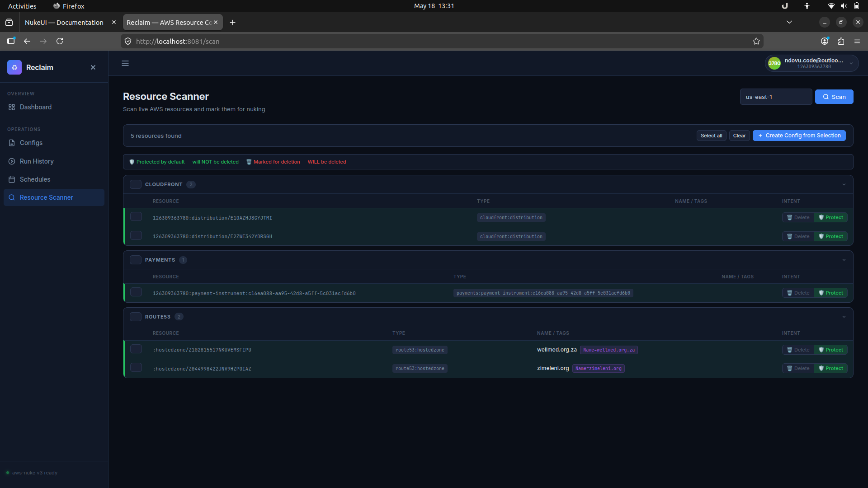Close the NukeUI Documentation tab
The image size is (868, 488).
[x=113, y=22]
